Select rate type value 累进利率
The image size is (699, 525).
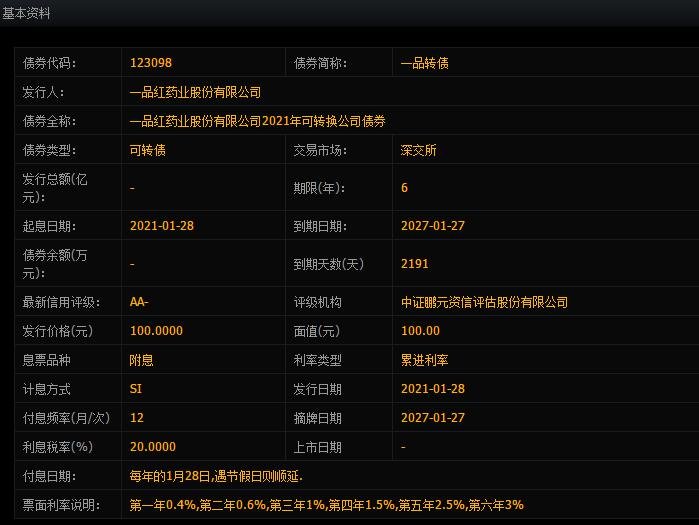click(x=424, y=360)
